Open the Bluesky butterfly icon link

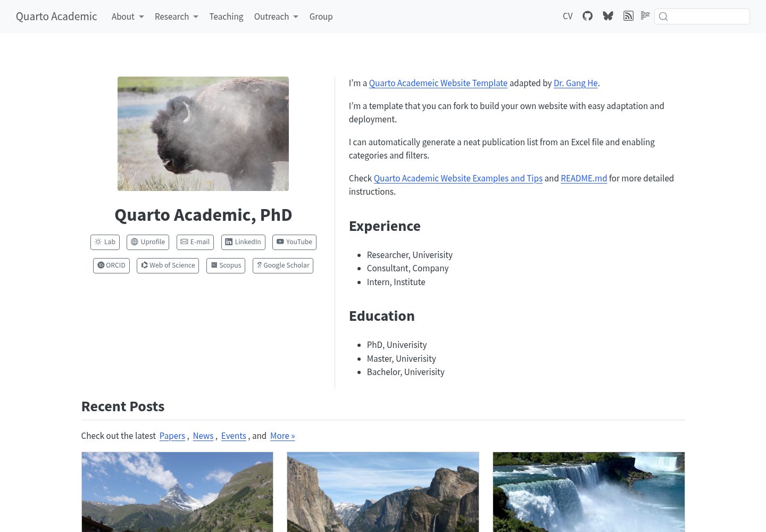608,16
